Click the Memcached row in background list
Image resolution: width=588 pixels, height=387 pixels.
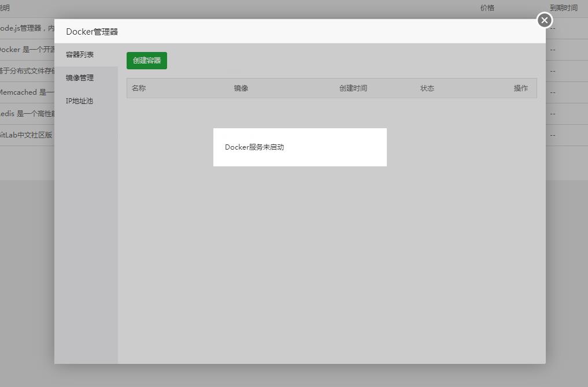27,92
